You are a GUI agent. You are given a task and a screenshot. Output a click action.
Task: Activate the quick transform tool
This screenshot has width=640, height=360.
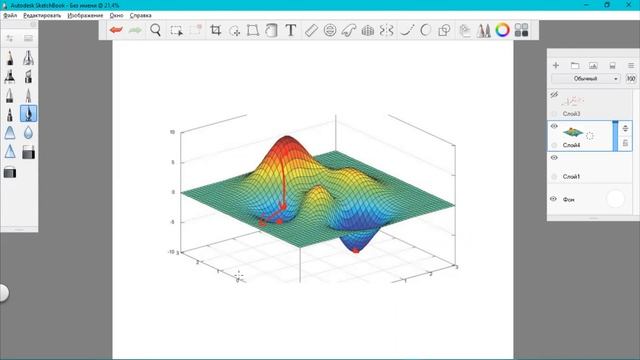coord(234,31)
